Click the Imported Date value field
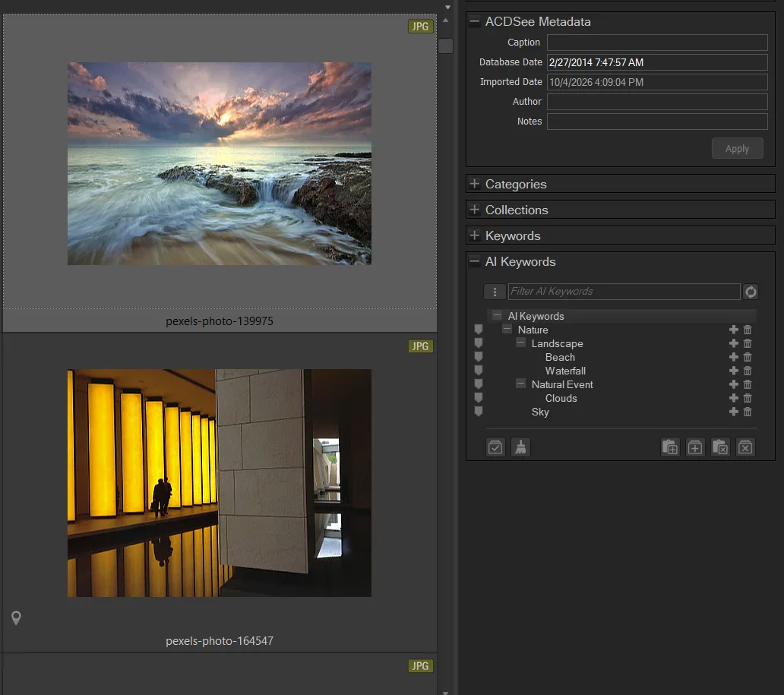This screenshot has width=784, height=695. (x=657, y=82)
